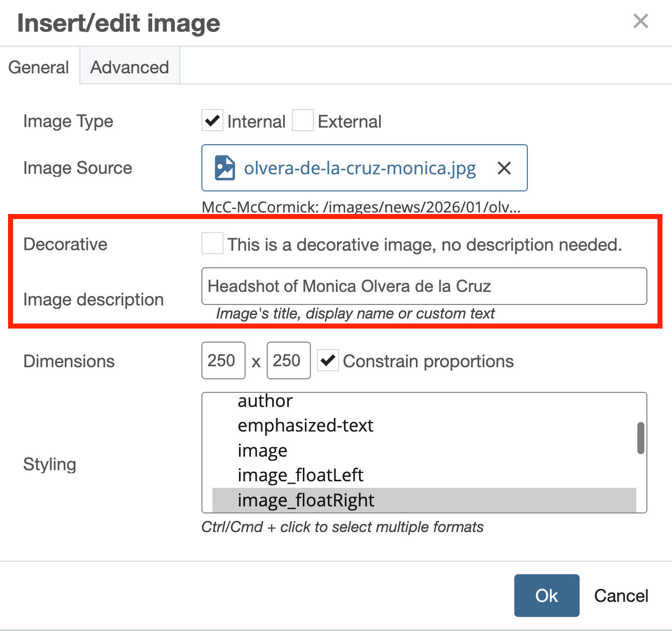Confirm with the Ok button
The height and width of the screenshot is (631, 672).
546,595
